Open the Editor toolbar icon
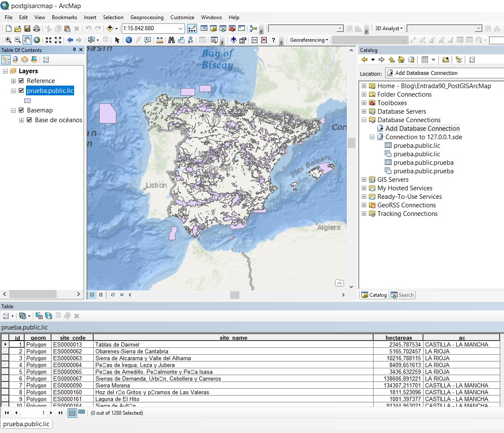 pos(192,29)
